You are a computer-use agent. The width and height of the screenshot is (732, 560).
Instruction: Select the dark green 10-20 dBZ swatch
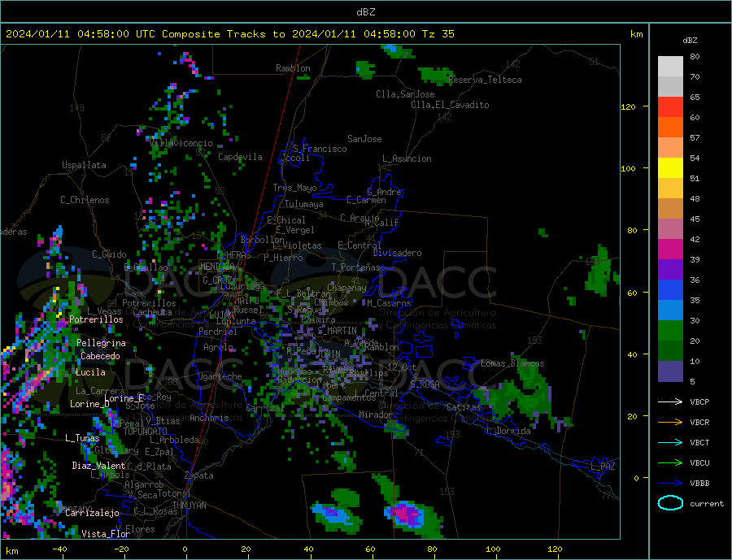pyautogui.click(x=670, y=351)
